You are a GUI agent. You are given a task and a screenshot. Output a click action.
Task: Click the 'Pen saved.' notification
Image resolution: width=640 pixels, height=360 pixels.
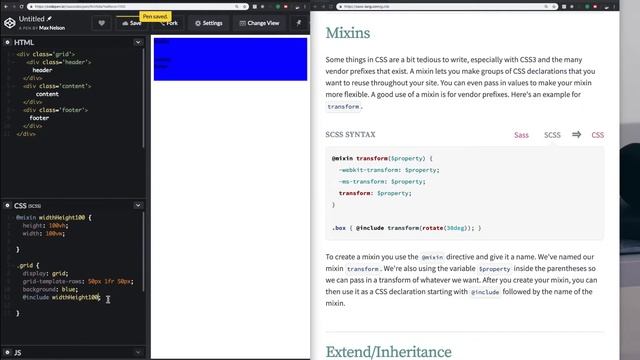coord(155,17)
